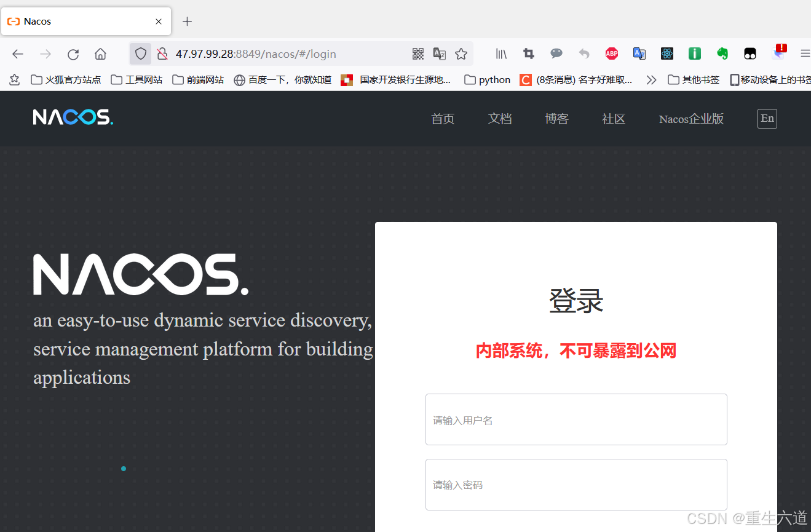This screenshot has width=811, height=532.
Task: Open the CSDN 名字好难取 bookmark
Action: coord(576,79)
